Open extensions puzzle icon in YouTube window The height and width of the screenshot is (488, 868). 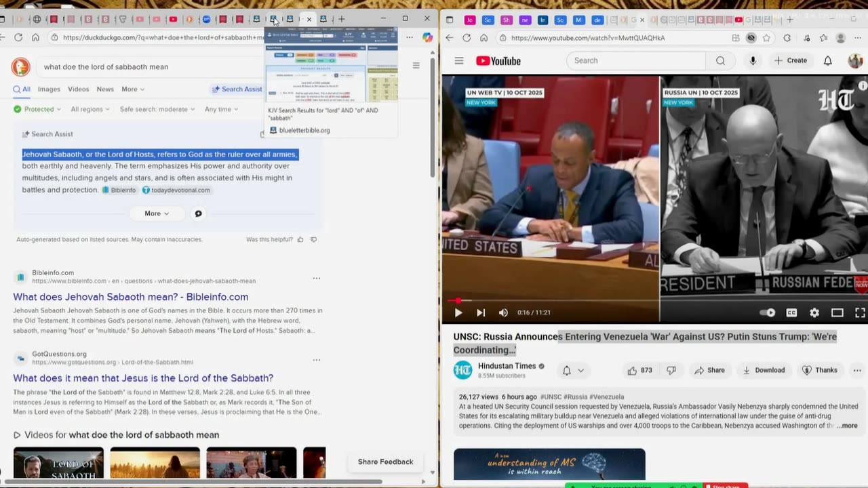tap(787, 38)
